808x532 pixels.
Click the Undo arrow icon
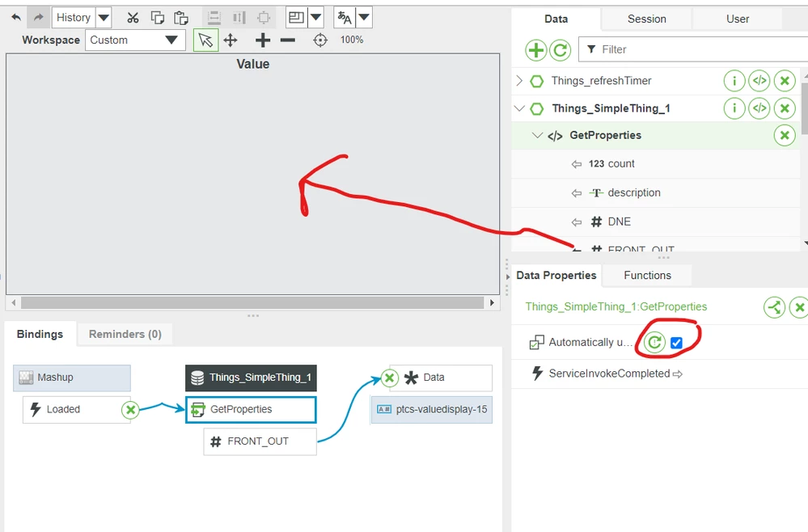click(x=16, y=18)
